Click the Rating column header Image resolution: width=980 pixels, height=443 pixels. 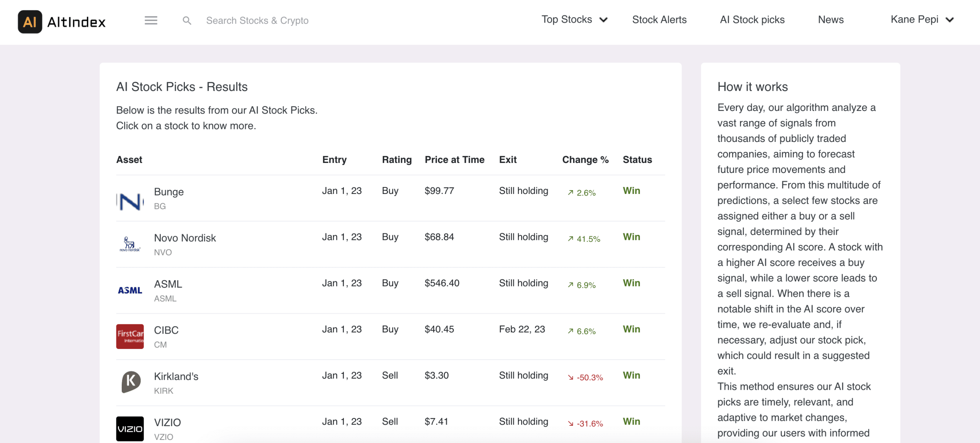(397, 160)
